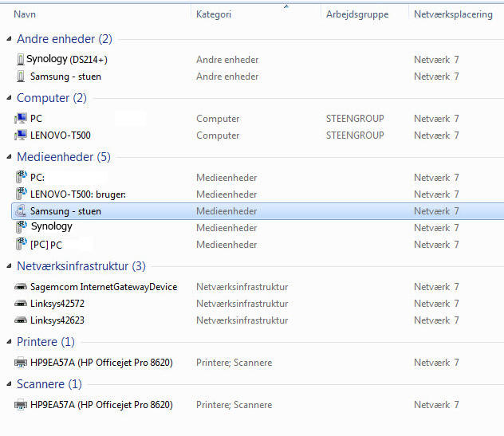This screenshot has width=504, height=436.
Task: Click Medieenheder category in [PC] PC row
Action: click(226, 245)
